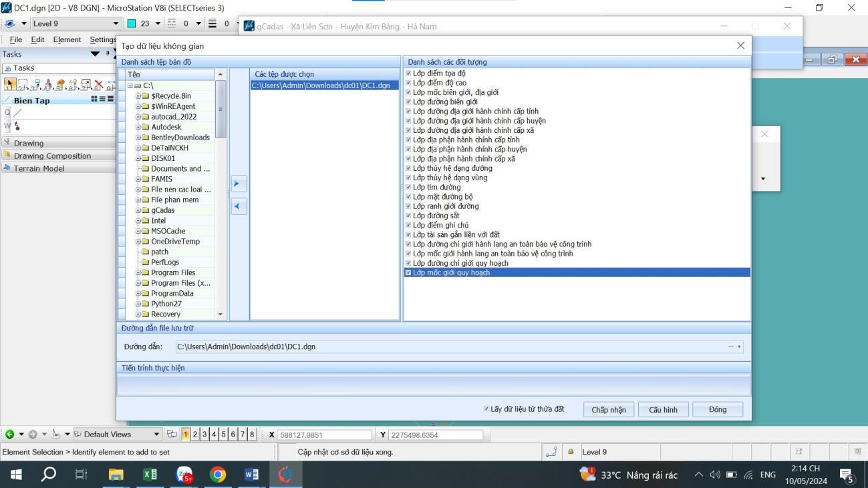
Task: Click the 'Cấu hình' button
Action: click(663, 410)
